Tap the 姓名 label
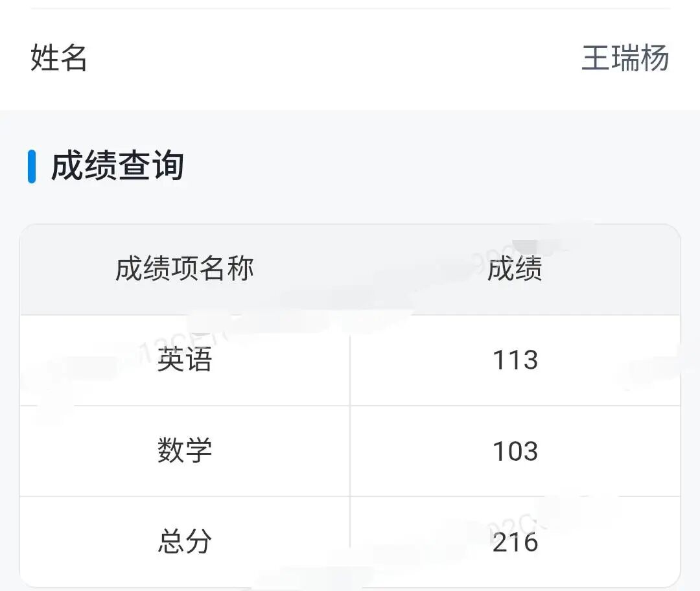 58,58
